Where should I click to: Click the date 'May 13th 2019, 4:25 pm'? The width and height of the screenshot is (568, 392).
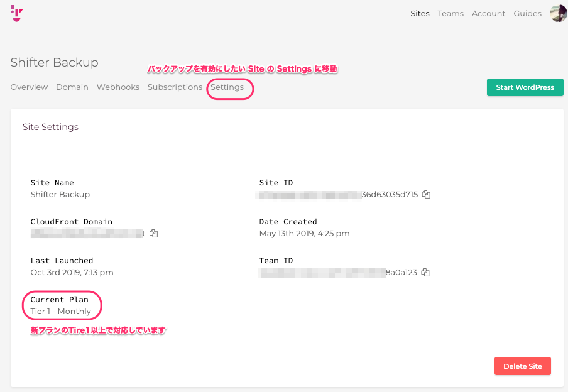point(304,233)
